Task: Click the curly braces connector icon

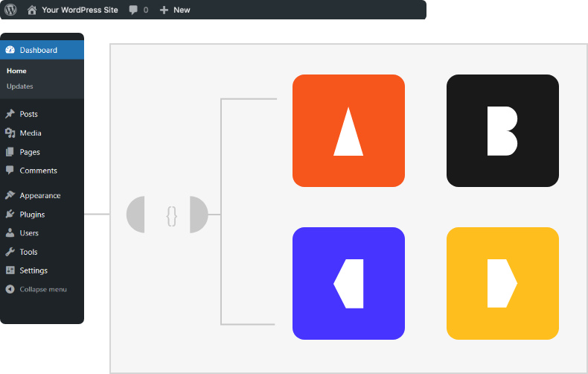Action: [171, 216]
